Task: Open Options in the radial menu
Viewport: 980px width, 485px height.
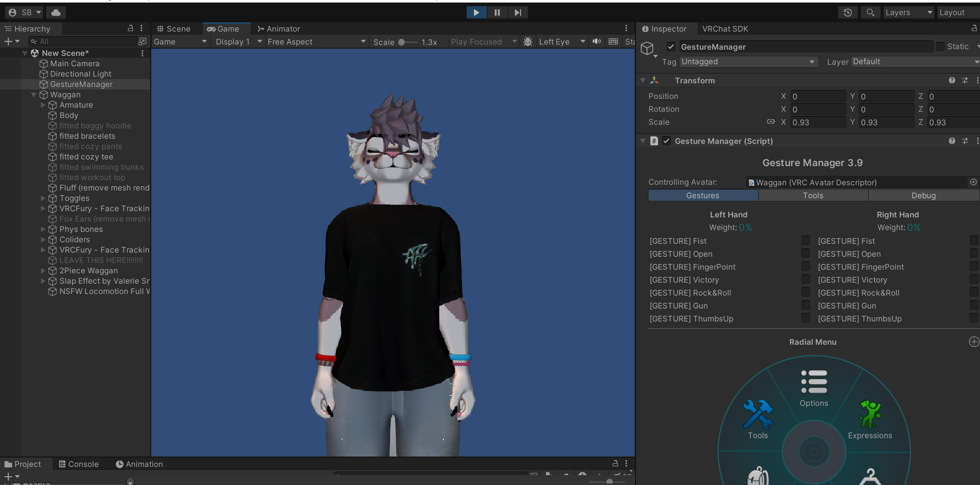Action: click(814, 388)
